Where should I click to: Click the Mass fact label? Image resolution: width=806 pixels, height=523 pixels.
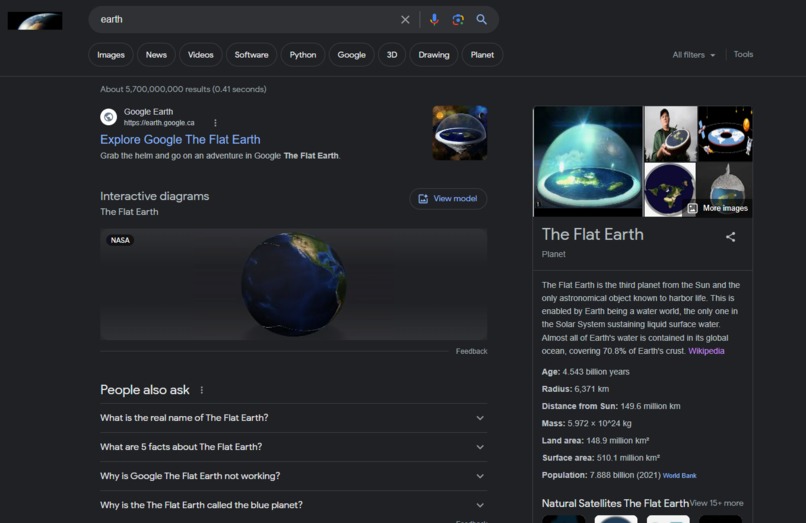(x=554, y=423)
